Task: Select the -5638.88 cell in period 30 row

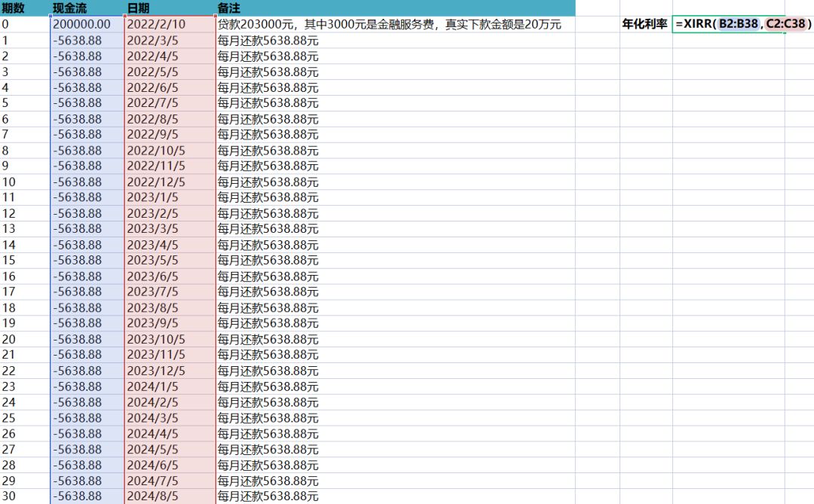Action: (87, 496)
